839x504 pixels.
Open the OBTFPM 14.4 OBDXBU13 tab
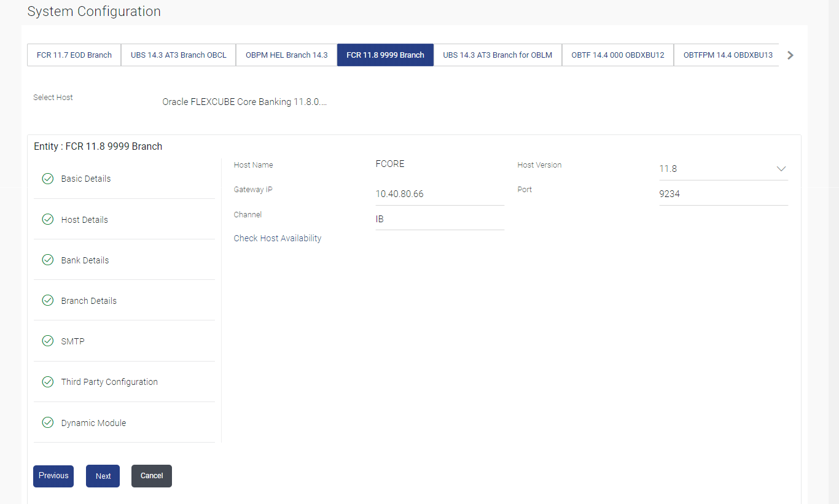click(728, 55)
